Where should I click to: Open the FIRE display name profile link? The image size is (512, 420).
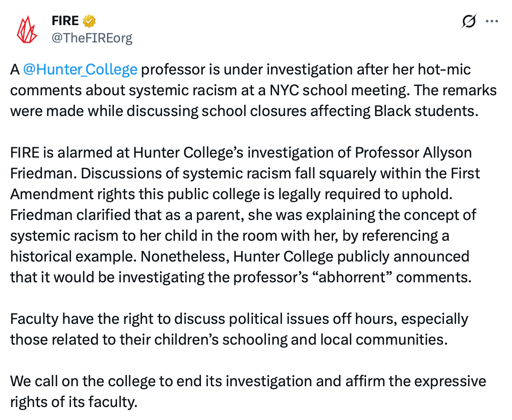pyautogui.click(x=65, y=21)
